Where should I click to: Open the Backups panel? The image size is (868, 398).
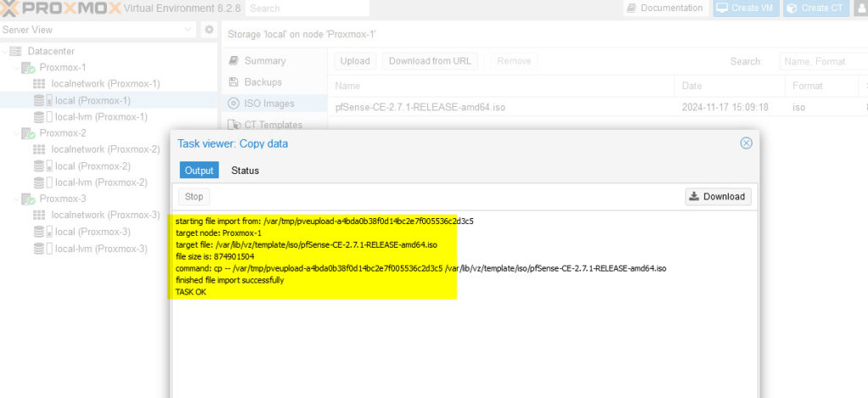pyautogui.click(x=274, y=82)
